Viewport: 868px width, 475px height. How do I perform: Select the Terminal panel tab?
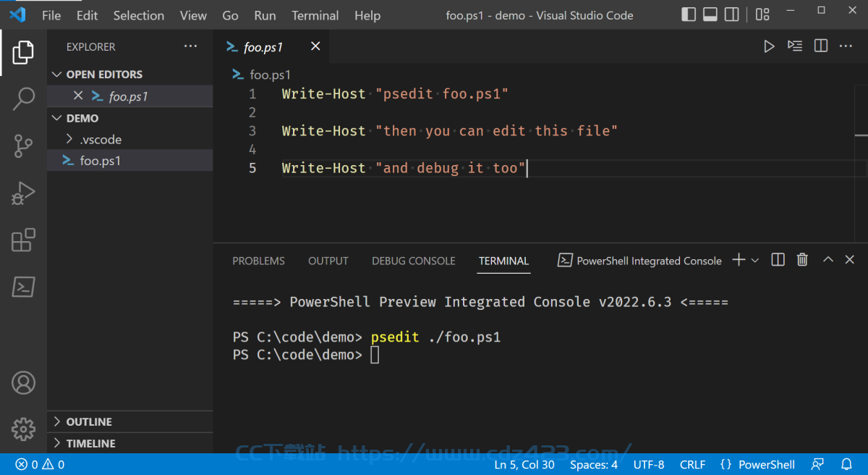tap(503, 261)
